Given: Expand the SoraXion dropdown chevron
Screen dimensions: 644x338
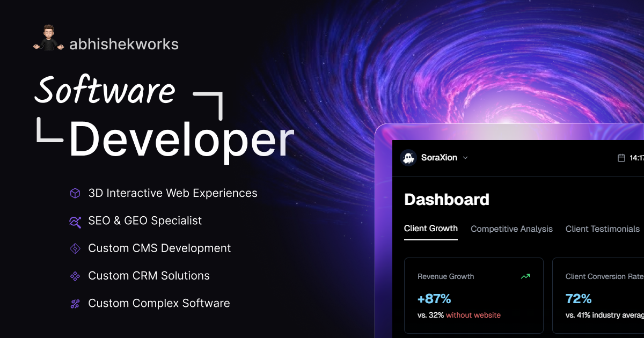Looking at the screenshot, I should [465, 158].
